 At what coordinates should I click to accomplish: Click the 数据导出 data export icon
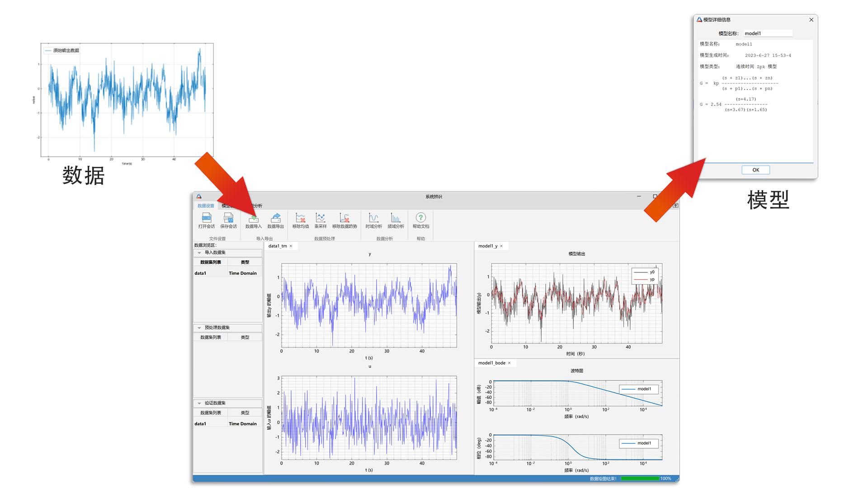[x=275, y=218]
